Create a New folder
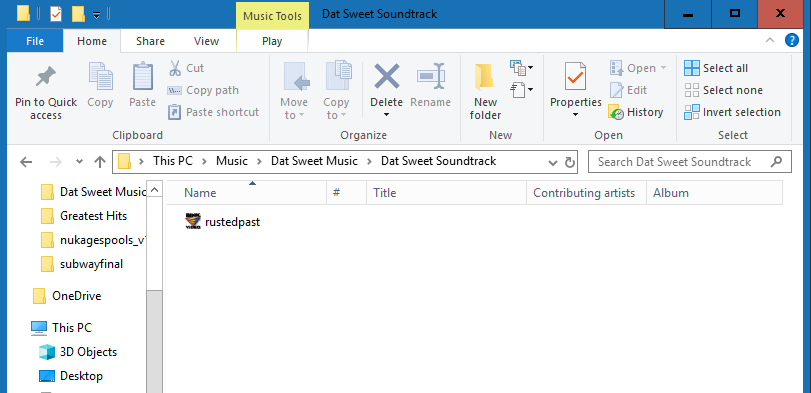Image resolution: width=811 pixels, height=393 pixels. [x=485, y=91]
